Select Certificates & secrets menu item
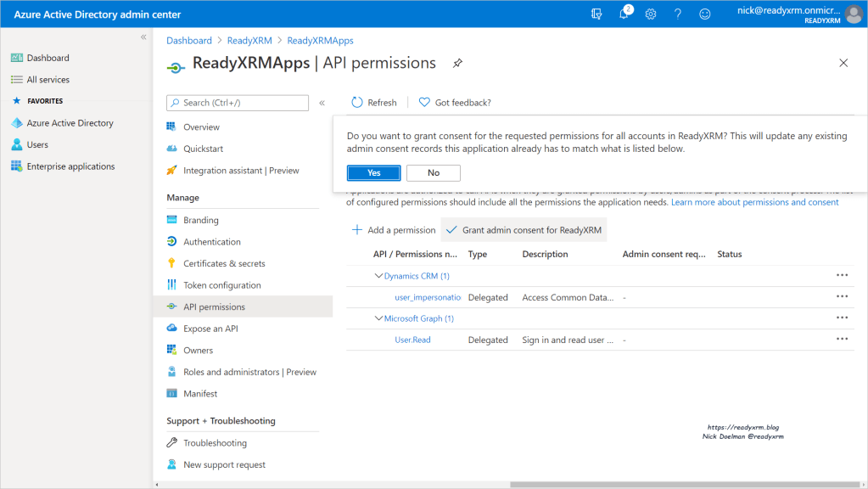The height and width of the screenshot is (489, 868). coord(224,264)
